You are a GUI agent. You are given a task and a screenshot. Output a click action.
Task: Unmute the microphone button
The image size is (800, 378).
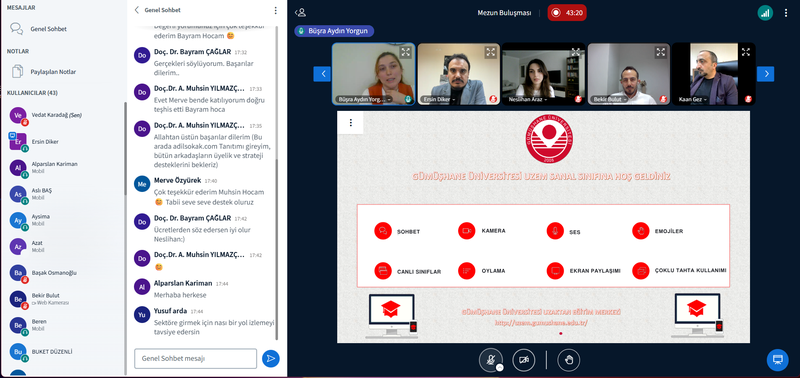[x=490, y=360]
